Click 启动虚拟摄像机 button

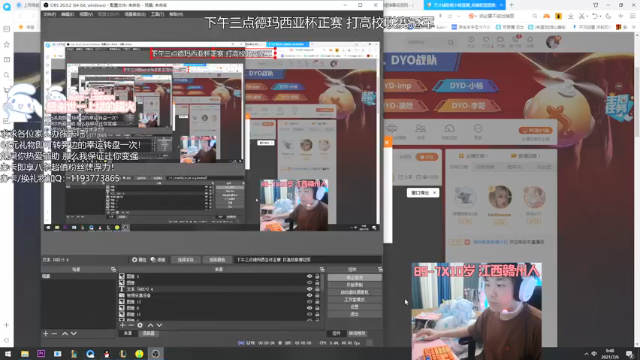click(354, 292)
